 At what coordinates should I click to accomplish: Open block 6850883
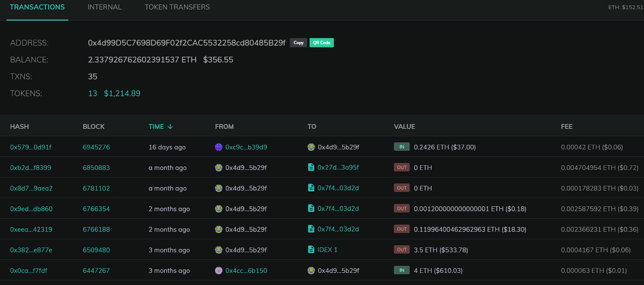click(96, 168)
